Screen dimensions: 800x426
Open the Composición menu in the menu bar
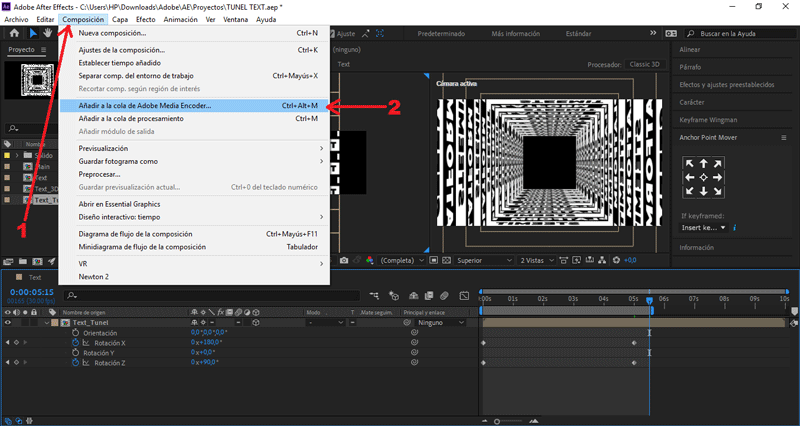83,19
